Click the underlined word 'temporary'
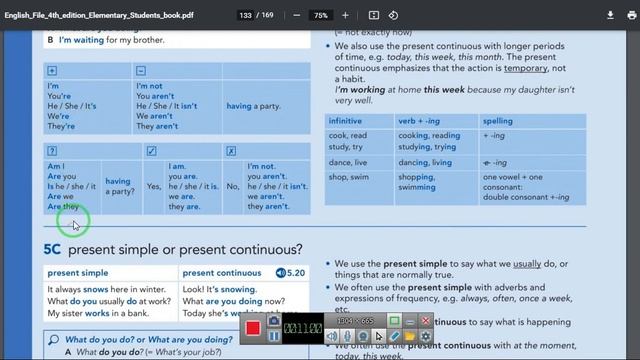The height and width of the screenshot is (360, 640). [x=525, y=68]
